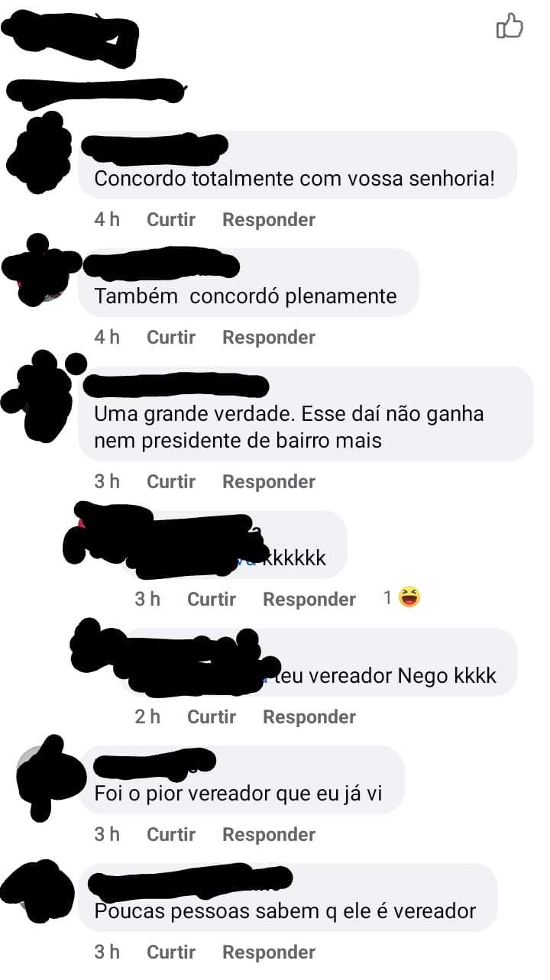Viewport: 550px width, 980px height.
Task: Like the 'teu vereador Nego kkkk' reply
Action: tap(212, 717)
